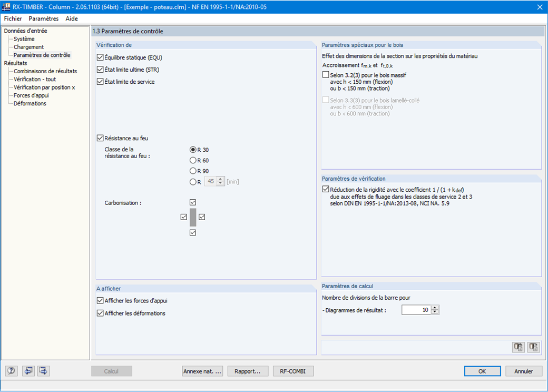Select the R 90 fire resistance class
The image size is (548, 392).
pos(192,171)
